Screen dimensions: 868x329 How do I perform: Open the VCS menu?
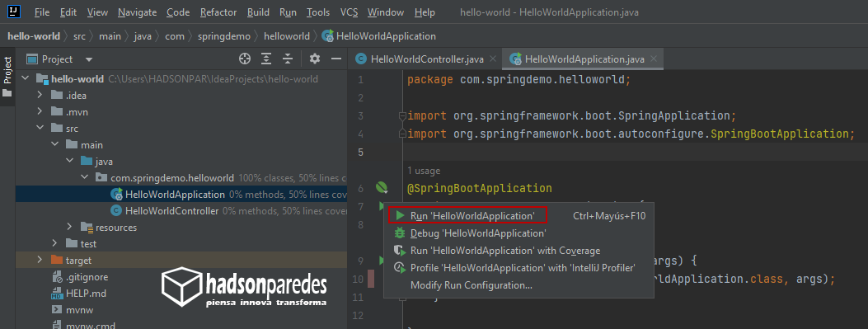(349, 12)
